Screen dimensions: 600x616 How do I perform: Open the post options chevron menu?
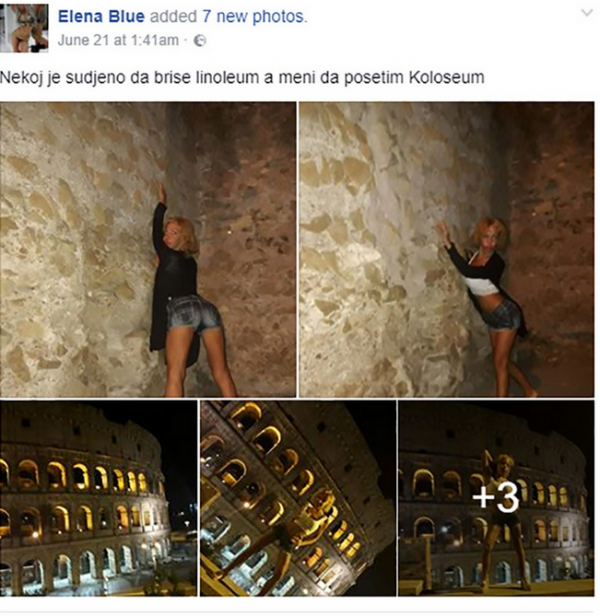pos(587,13)
